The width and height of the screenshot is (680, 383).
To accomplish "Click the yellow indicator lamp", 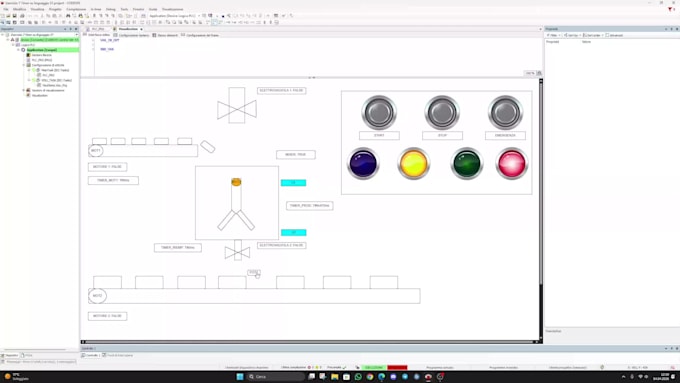I will click(413, 164).
